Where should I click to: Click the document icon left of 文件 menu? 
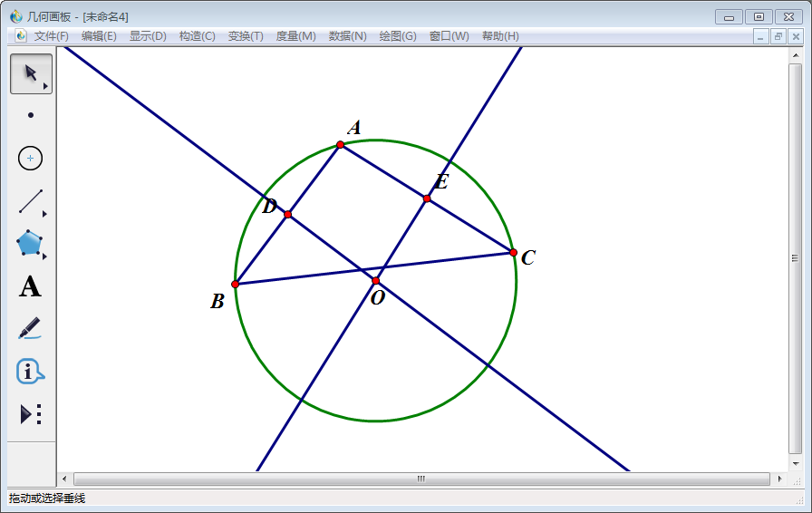coord(21,35)
